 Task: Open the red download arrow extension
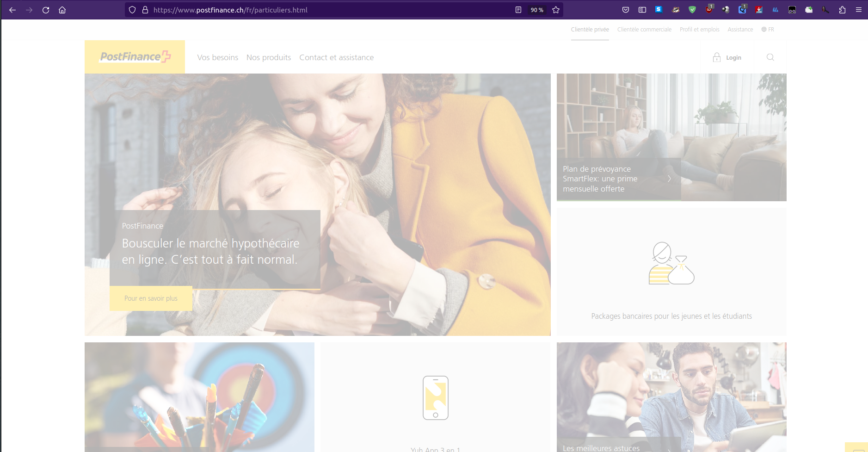coord(759,10)
